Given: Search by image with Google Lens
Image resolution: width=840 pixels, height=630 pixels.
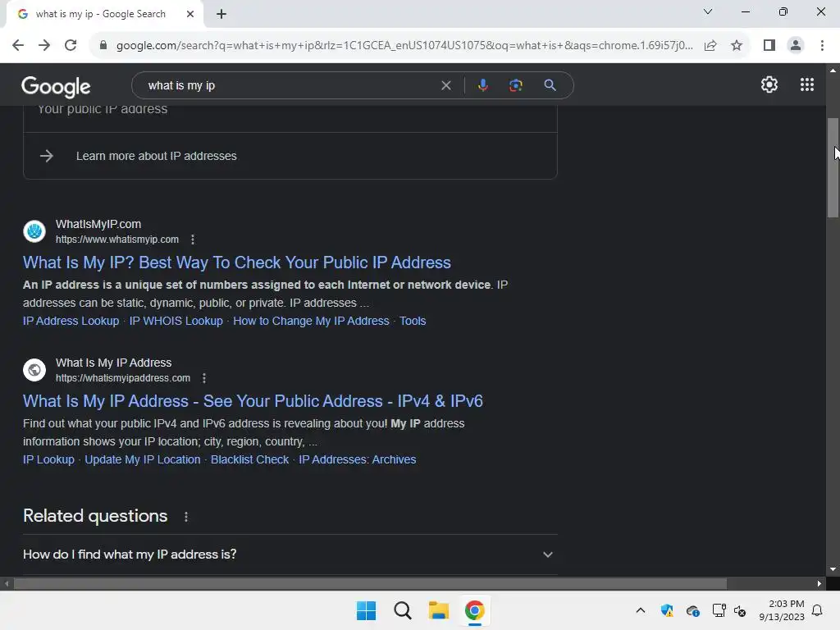Looking at the screenshot, I should tap(515, 85).
